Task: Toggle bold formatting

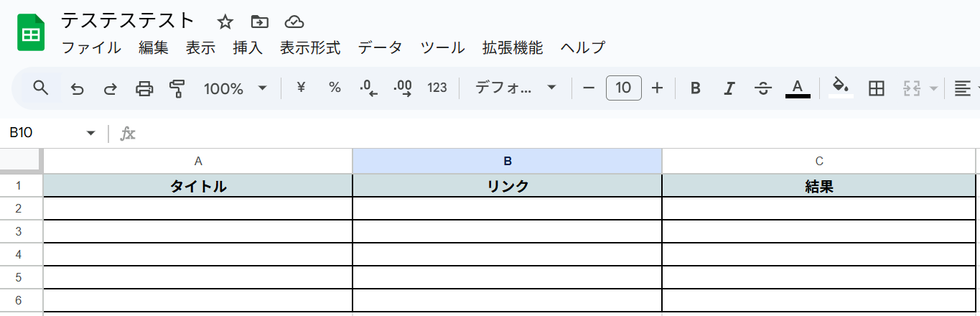Action: point(695,88)
